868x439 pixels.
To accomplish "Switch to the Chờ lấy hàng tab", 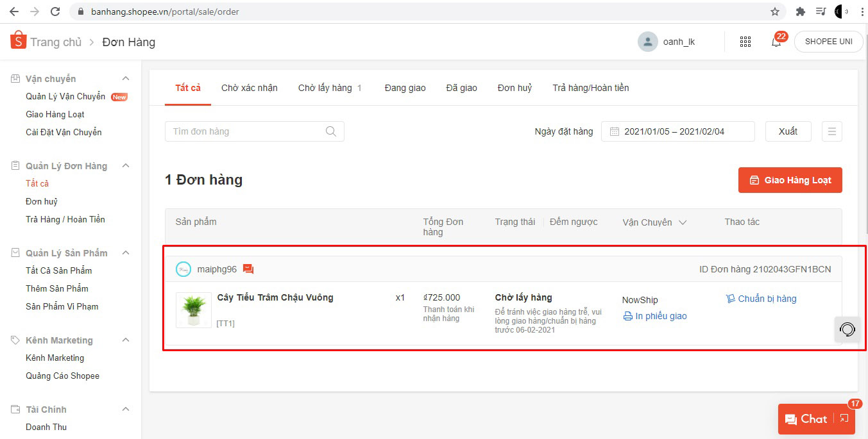I will coord(325,88).
